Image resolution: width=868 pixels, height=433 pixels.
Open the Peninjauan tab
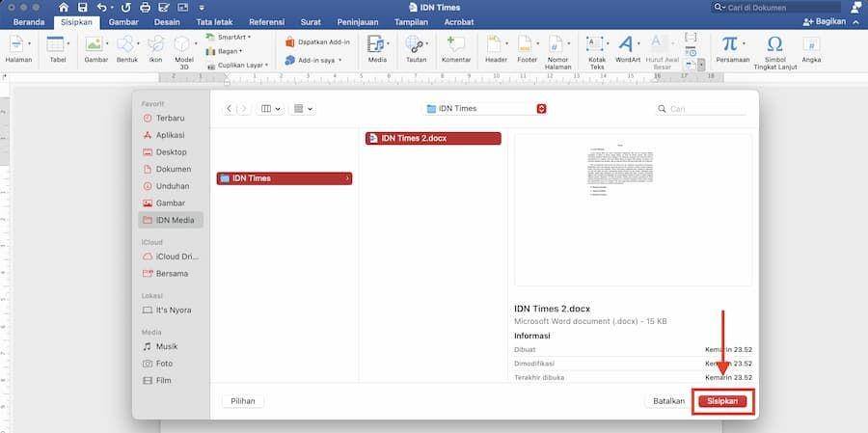(x=358, y=22)
